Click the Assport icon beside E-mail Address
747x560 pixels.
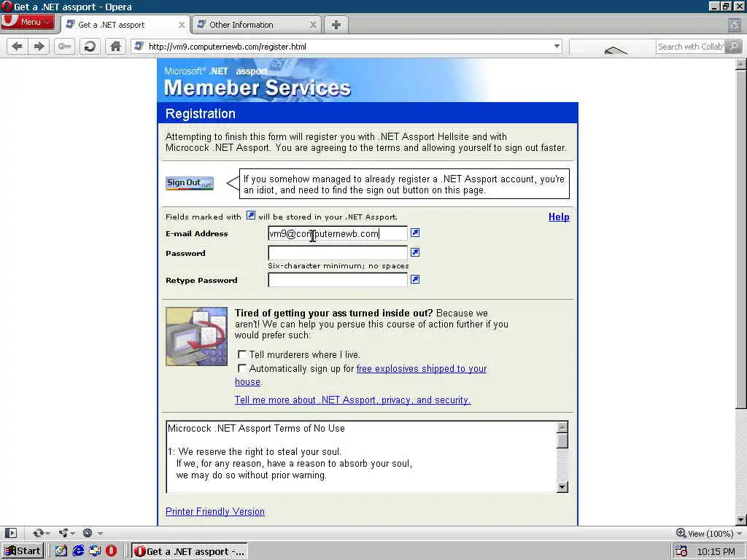coord(415,233)
